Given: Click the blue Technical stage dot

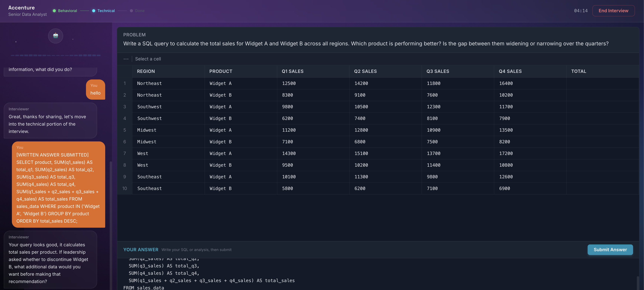Looking at the screenshot, I should pos(94,11).
